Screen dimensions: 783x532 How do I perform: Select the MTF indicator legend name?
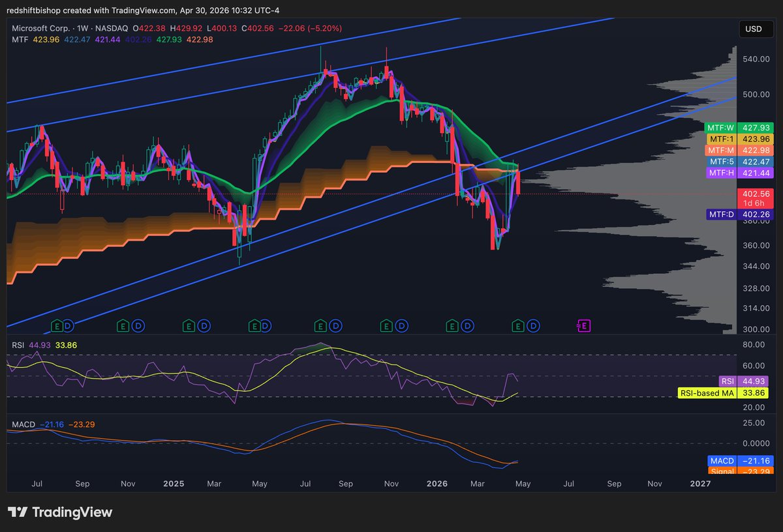(20, 40)
